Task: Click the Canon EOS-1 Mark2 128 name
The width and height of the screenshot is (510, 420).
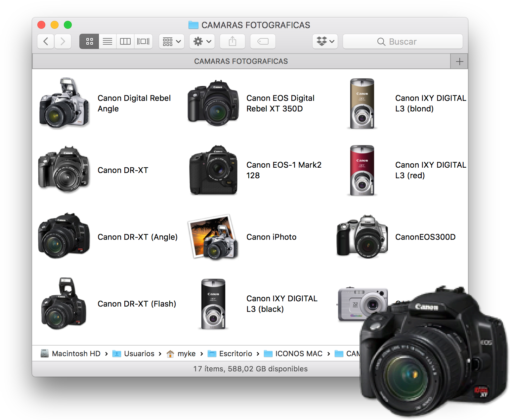Action: (284, 170)
